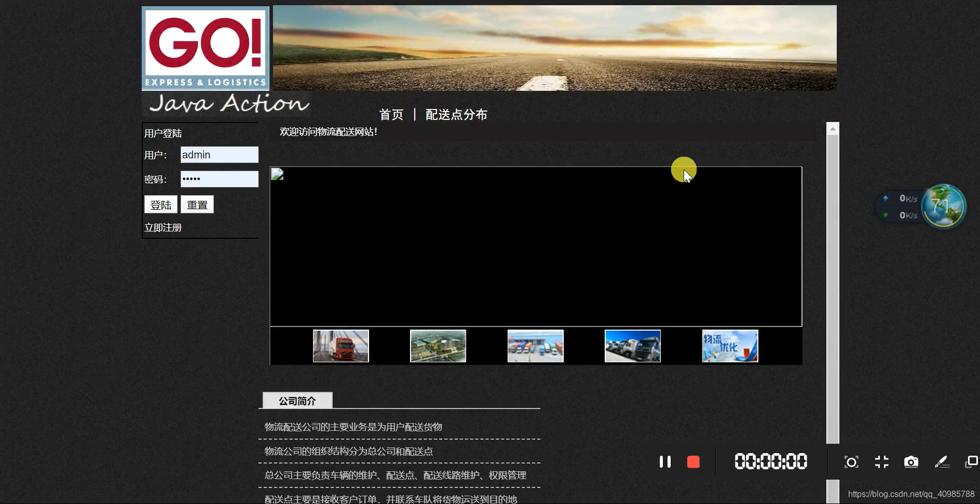Open the 配送点分布 navigation item
This screenshot has width=980, height=504.
456,114
